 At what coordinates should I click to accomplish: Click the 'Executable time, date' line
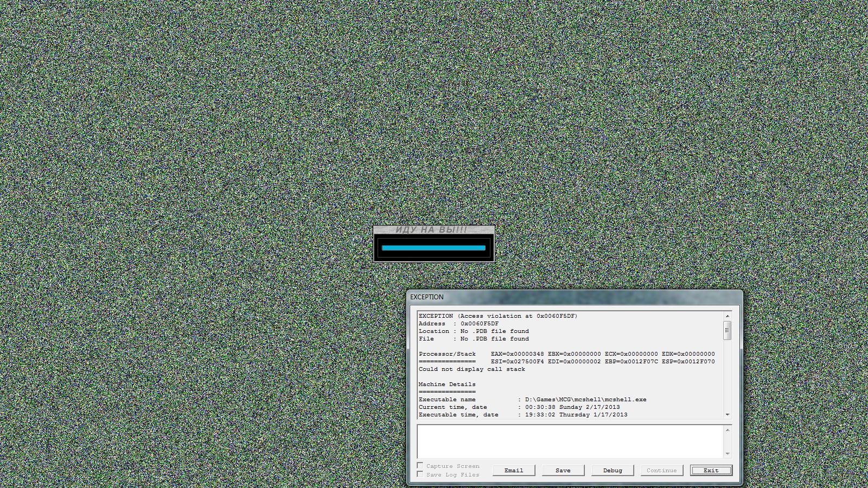(523, 414)
